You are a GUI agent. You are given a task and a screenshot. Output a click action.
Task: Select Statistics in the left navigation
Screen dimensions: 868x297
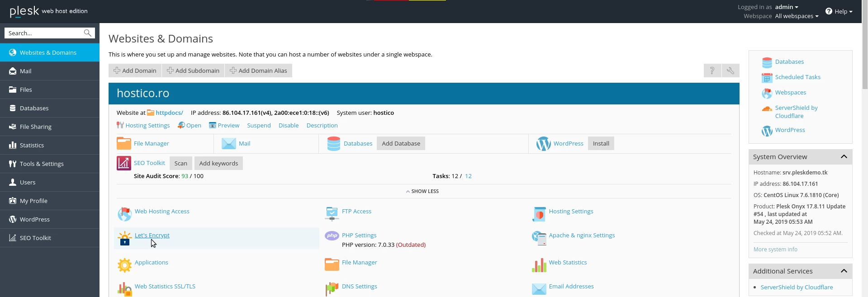click(x=32, y=145)
